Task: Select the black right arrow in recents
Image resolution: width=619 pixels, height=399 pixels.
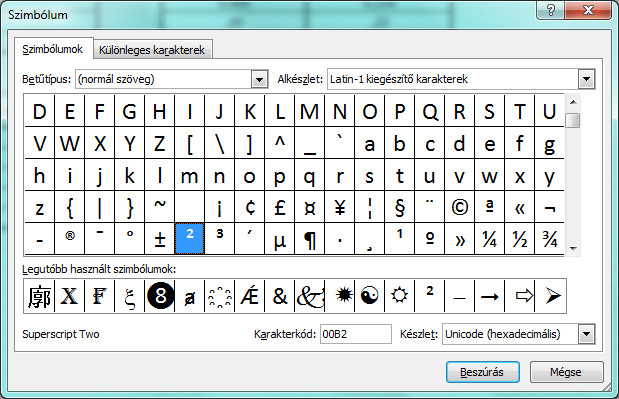Action: (490, 296)
